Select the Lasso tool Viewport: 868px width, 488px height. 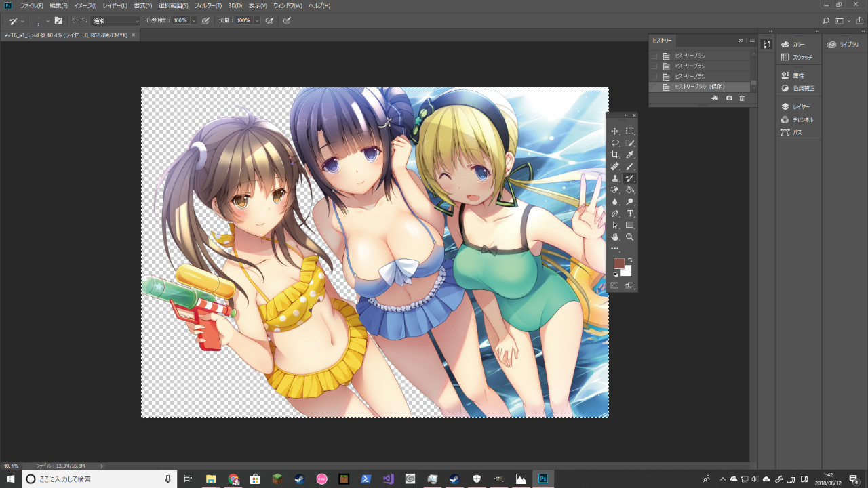(x=615, y=143)
